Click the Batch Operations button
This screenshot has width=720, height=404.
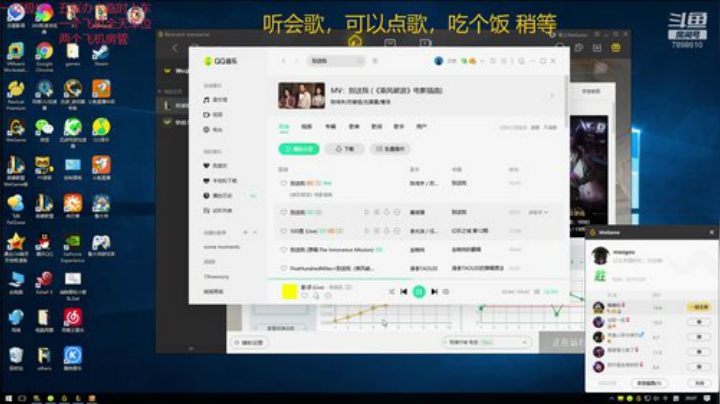pyautogui.click(x=390, y=149)
